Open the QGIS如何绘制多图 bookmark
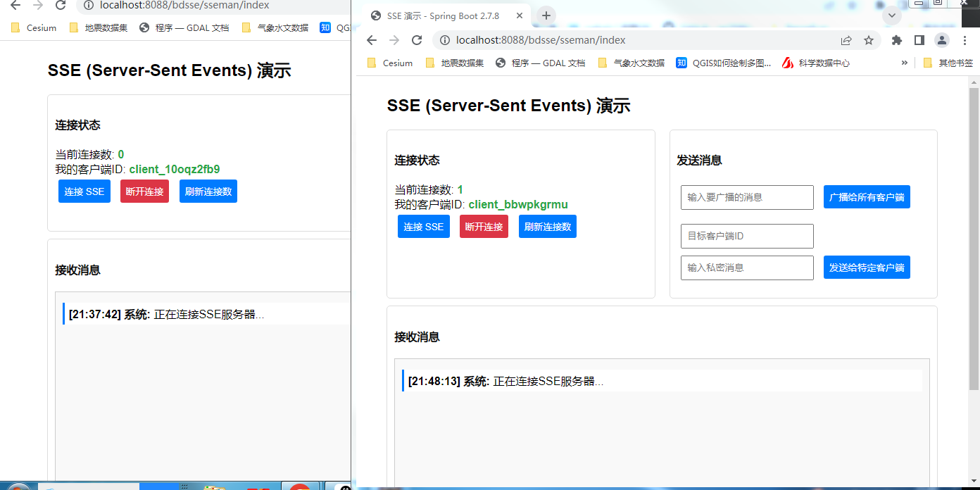 [724, 63]
